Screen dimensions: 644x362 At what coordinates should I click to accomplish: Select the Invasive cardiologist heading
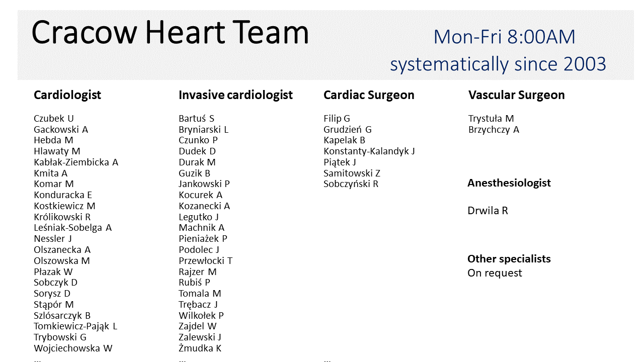(235, 95)
